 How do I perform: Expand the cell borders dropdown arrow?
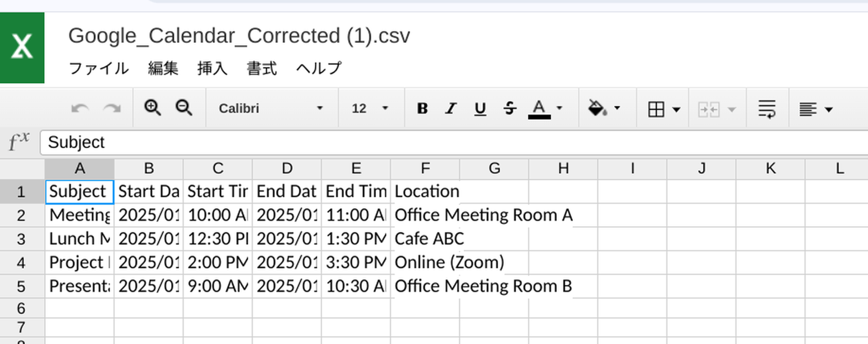[x=677, y=110]
